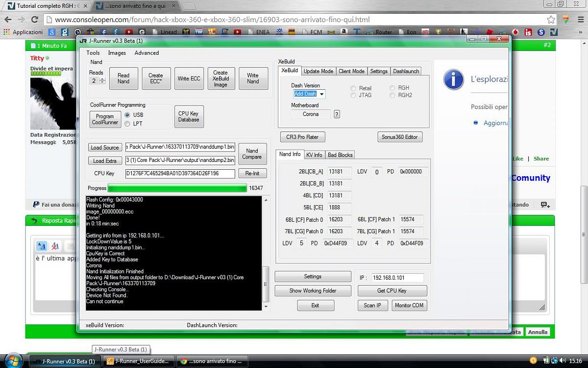The height and width of the screenshot is (368, 588).
Task: Click the Monitor COM button
Action: (409, 306)
